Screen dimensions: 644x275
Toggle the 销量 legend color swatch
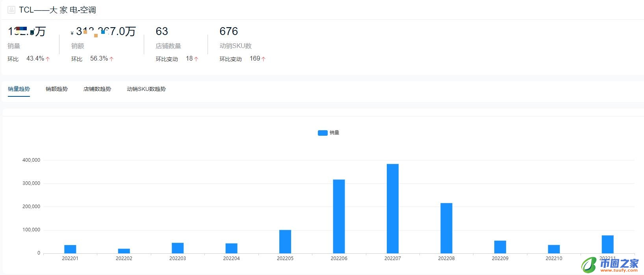pyautogui.click(x=323, y=133)
